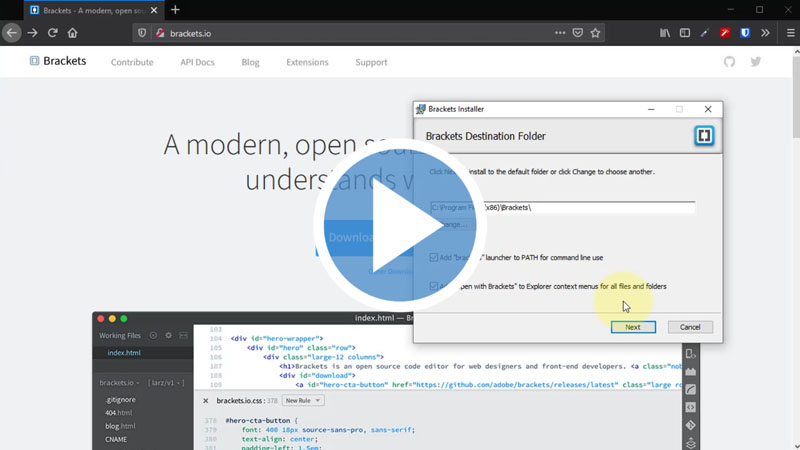Screen dimensions: 800x450
Task: Open the Twitter bird icon link
Action: click(x=756, y=62)
